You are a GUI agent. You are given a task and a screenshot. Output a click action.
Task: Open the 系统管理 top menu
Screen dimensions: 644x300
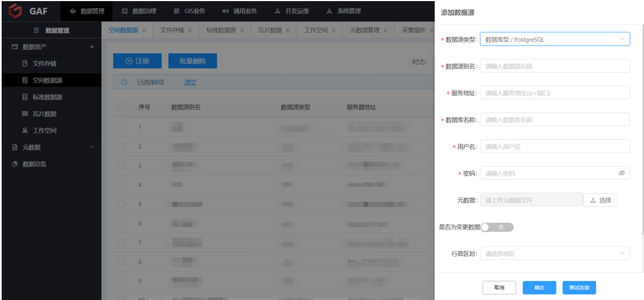[x=343, y=11]
